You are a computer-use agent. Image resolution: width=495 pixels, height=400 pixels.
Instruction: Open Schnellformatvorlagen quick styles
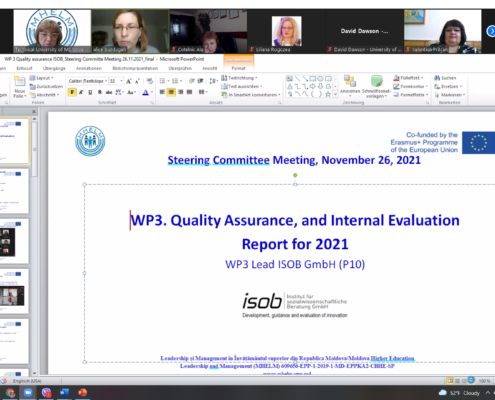coord(376,86)
